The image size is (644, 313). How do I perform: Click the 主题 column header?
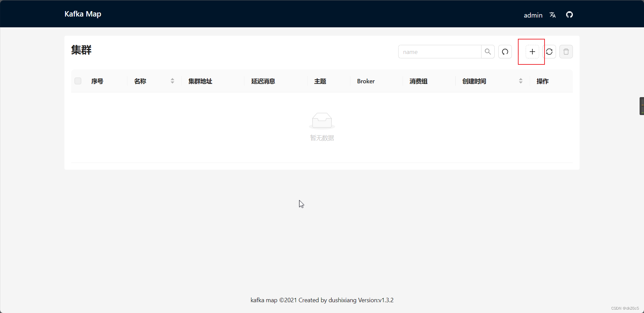click(320, 81)
